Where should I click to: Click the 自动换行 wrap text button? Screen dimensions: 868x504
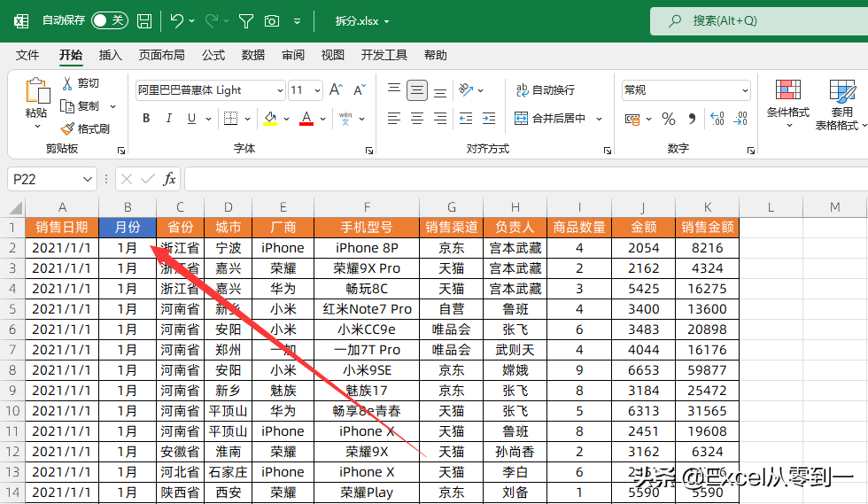[x=546, y=89]
